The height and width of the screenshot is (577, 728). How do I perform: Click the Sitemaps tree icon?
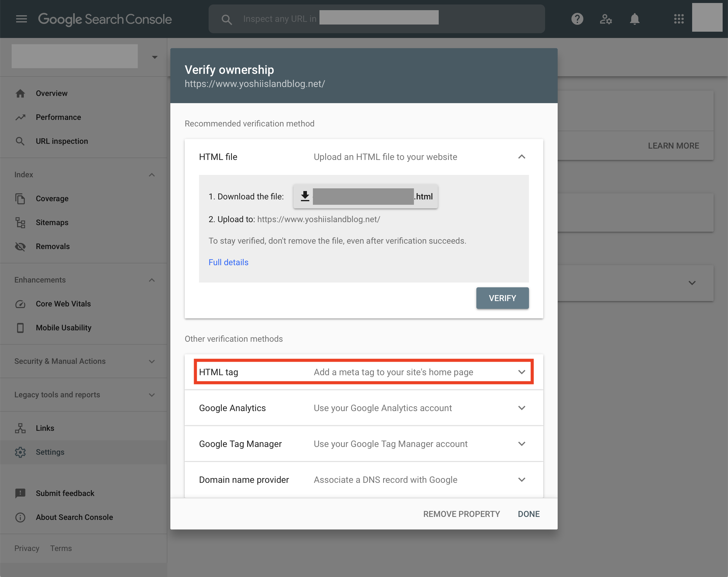point(20,223)
